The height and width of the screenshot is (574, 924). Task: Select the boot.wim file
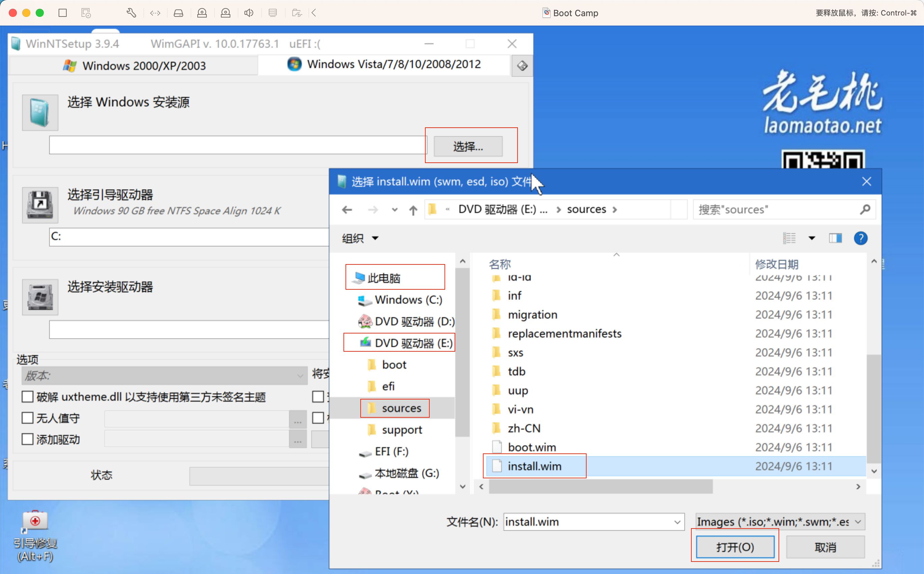coord(532,447)
